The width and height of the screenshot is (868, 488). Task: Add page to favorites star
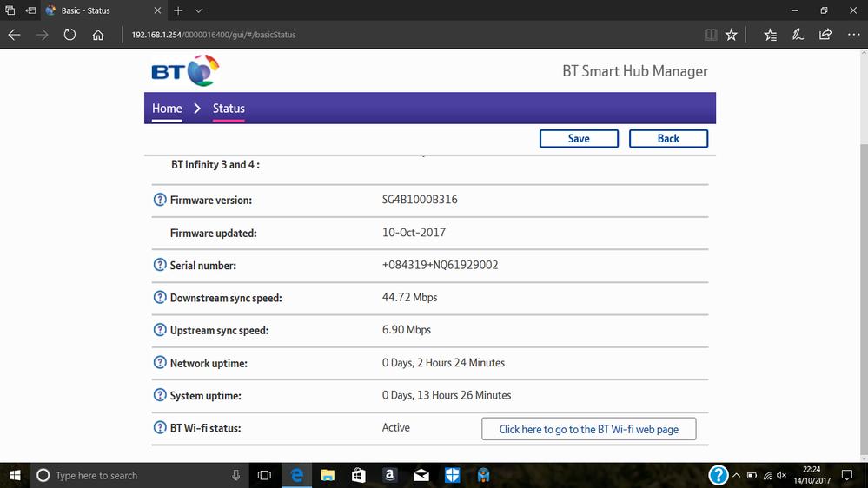[x=732, y=35]
